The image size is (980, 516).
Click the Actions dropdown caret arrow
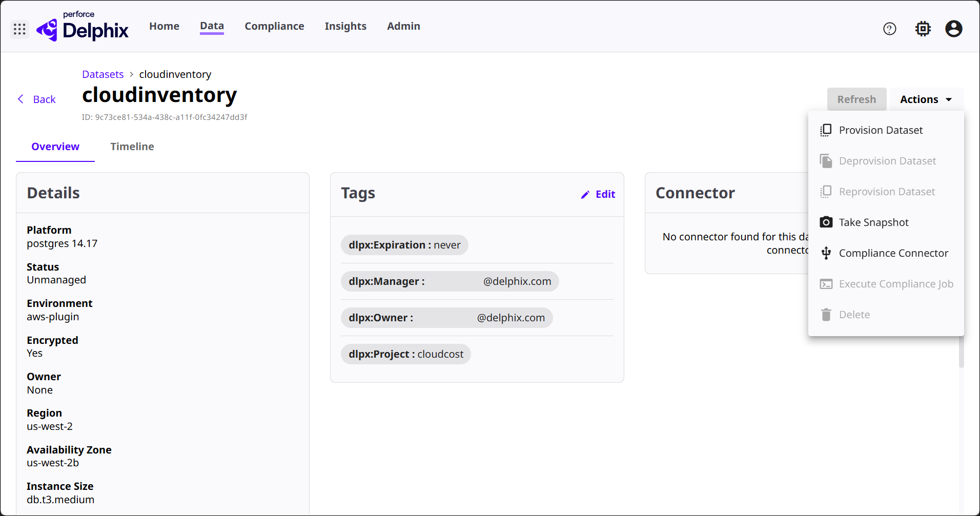click(x=949, y=100)
